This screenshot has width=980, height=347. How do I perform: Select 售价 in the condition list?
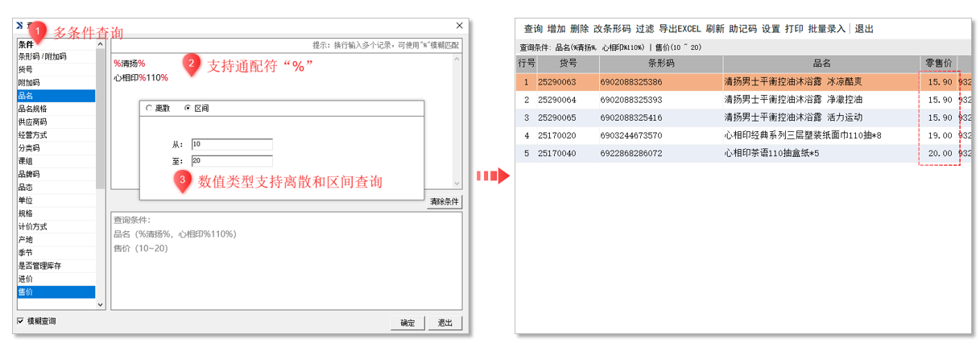coord(56,292)
